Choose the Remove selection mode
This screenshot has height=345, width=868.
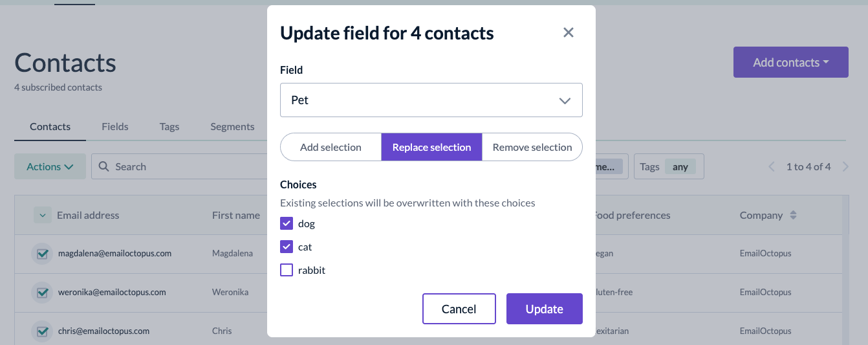[x=532, y=147]
